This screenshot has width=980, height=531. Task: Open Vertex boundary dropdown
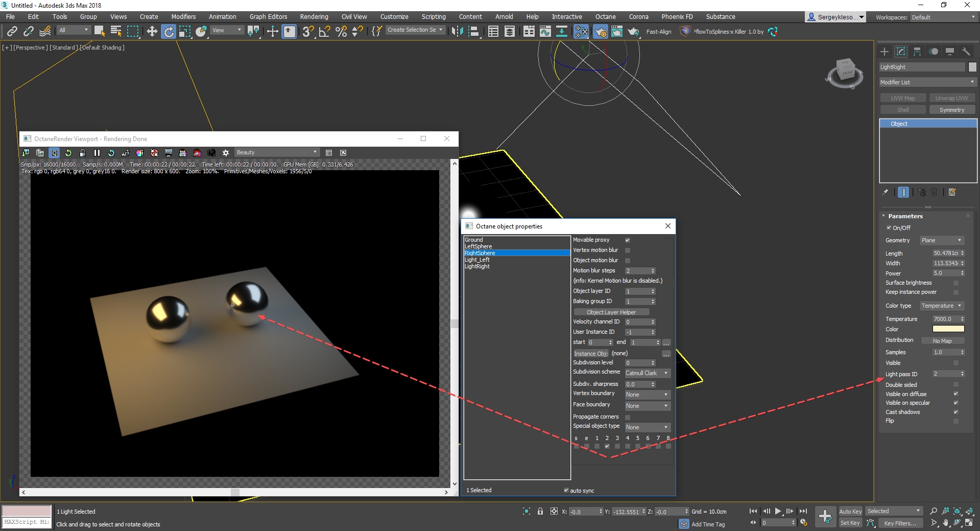647,395
